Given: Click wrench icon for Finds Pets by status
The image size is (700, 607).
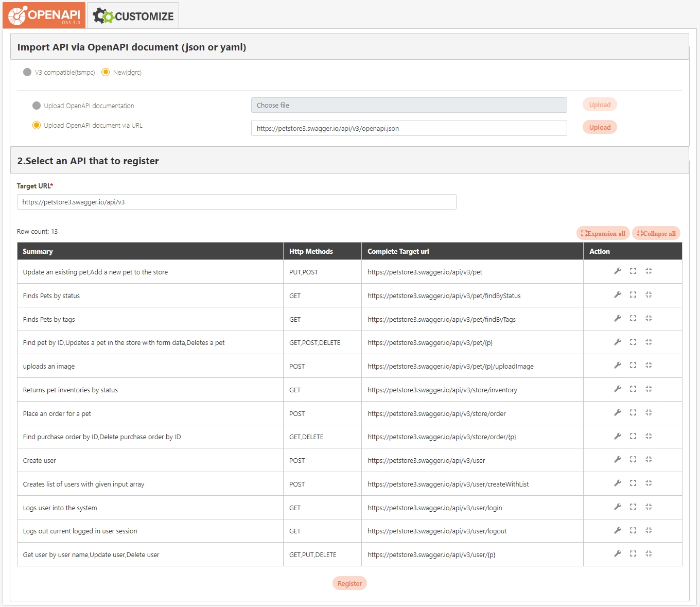Looking at the screenshot, I should (617, 294).
